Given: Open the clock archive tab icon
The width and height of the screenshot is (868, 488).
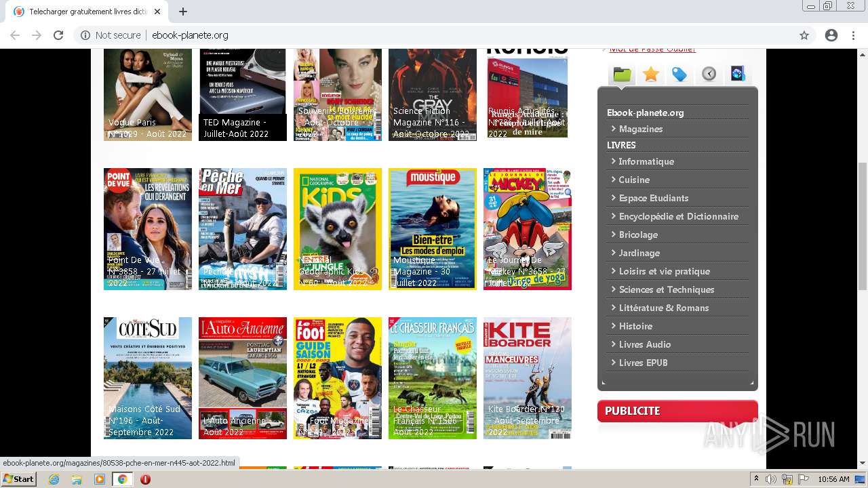Looking at the screenshot, I should click(x=709, y=75).
